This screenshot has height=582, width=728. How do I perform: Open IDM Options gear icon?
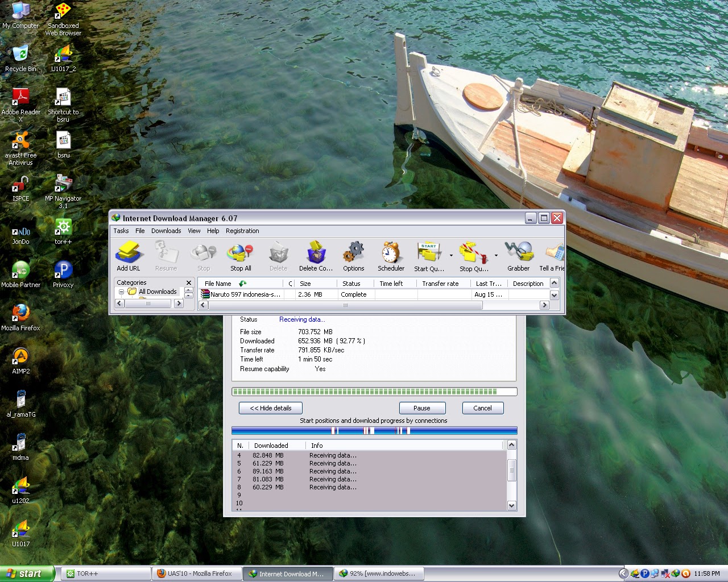(354, 256)
